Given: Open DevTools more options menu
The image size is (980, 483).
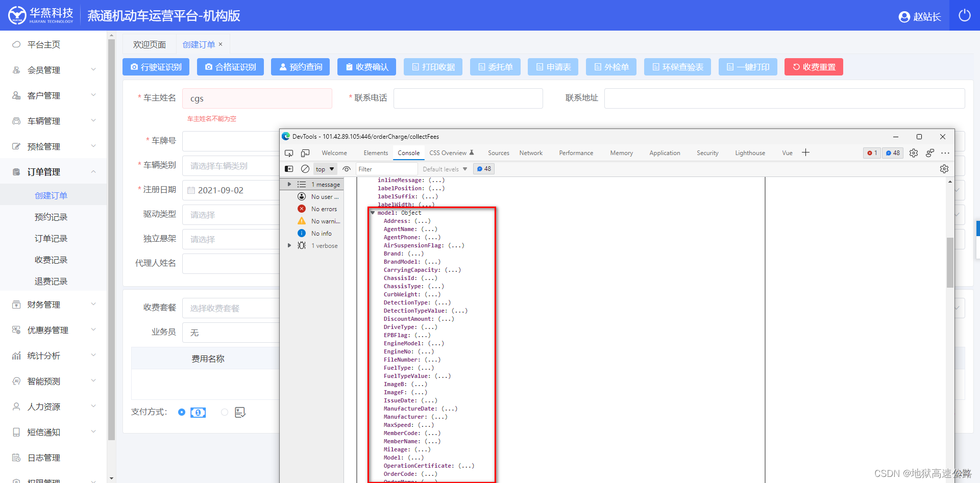Looking at the screenshot, I should coord(945,153).
